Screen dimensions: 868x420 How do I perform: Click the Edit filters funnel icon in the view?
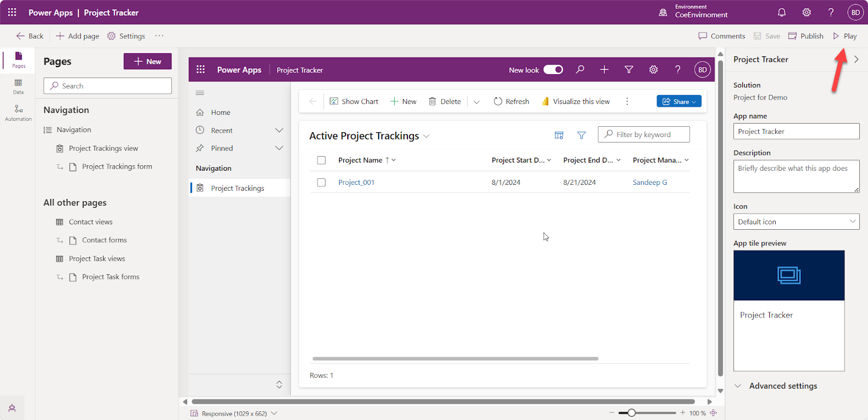click(582, 135)
